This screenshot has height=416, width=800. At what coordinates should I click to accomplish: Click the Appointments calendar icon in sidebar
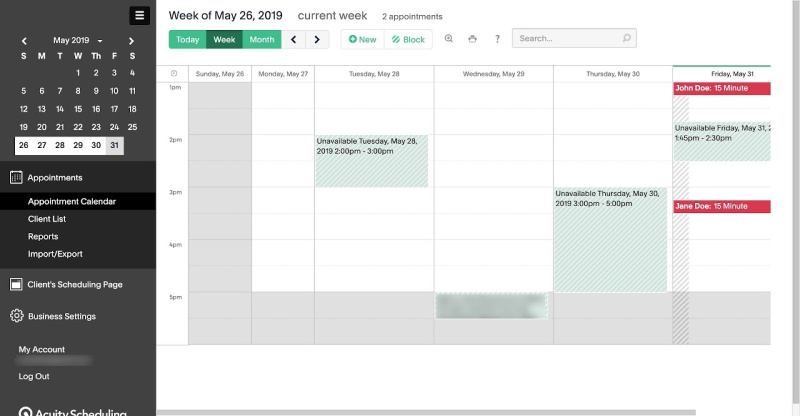click(x=16, y=177)
